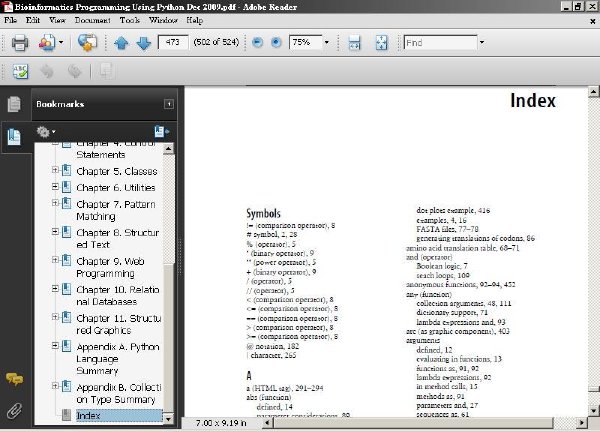Image resolution: width=600 pixels, height=432 pixels.
Task: Click the Adobe Reader title bar icon
Action: (x=7, y=7)
